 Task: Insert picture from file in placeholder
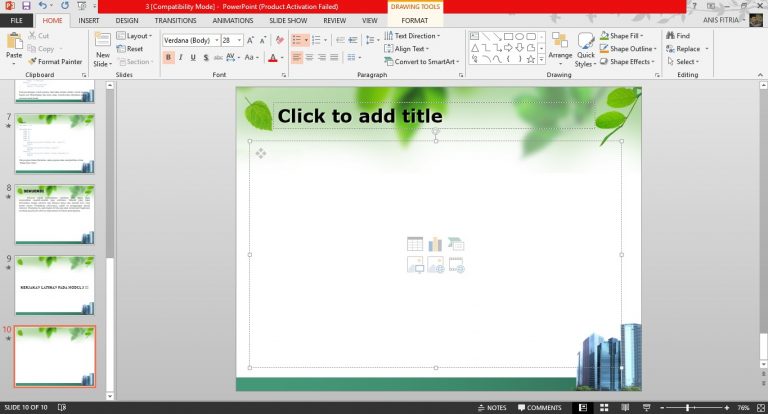tap(415, 265)
